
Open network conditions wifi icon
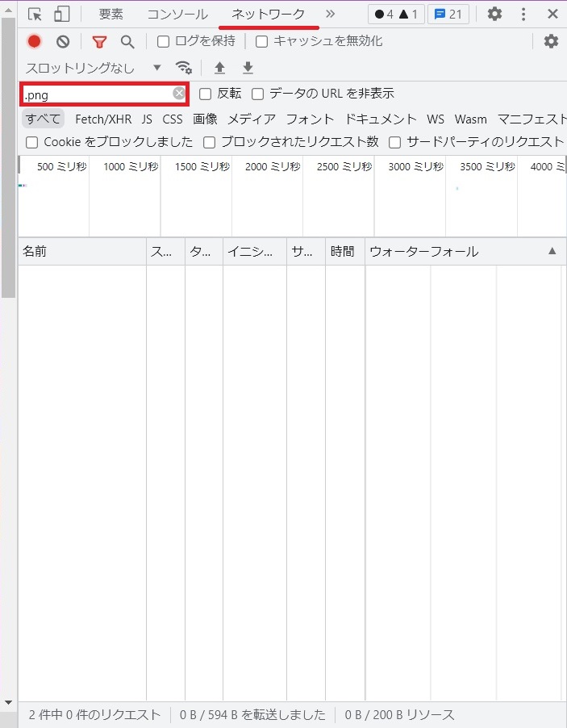pos(184,68)
